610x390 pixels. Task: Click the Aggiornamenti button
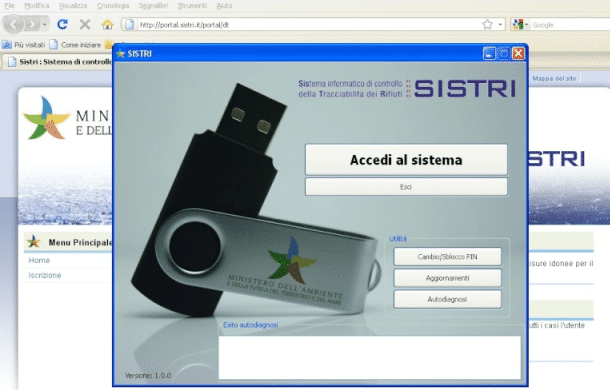[447, 278]
